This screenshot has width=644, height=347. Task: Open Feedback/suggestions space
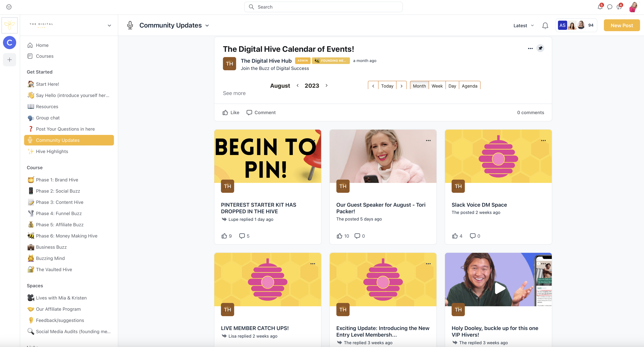point(69,320)
